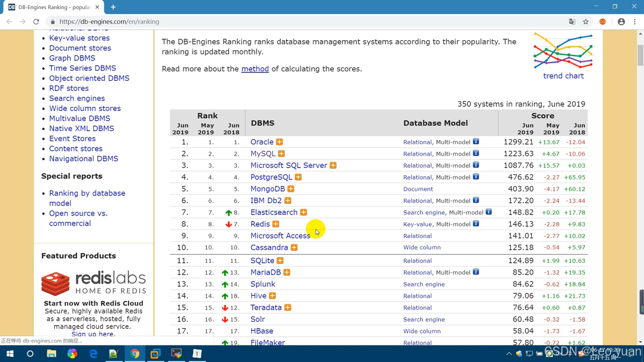Click the plus icon next to PostgreSQL
644x362 pixels.
(298, 178)
